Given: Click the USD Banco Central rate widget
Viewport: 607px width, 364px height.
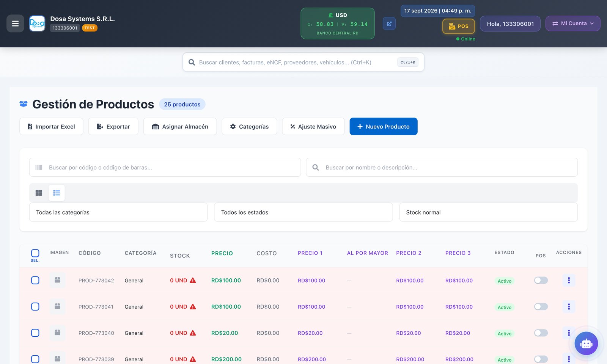Looking at the screenshot, I should [338, 24].
